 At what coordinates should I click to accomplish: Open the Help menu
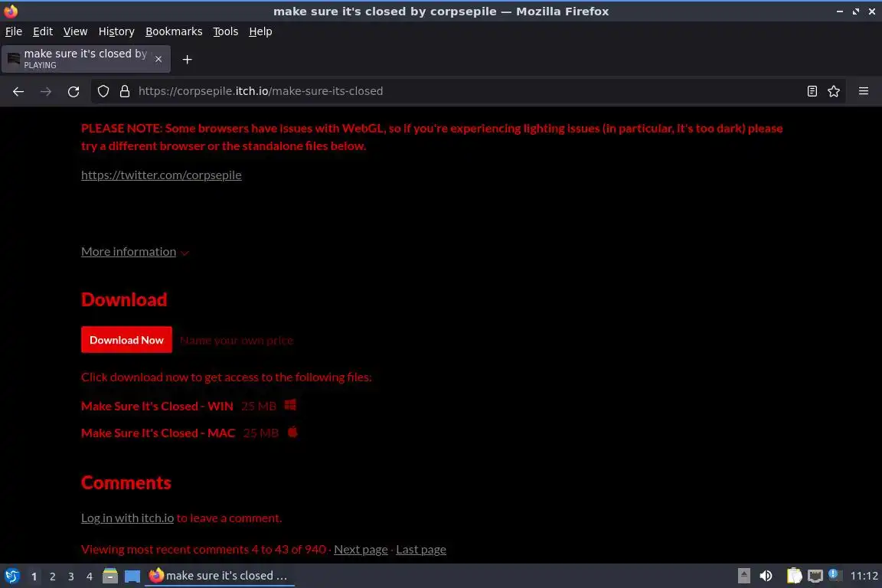coord(260,31)
